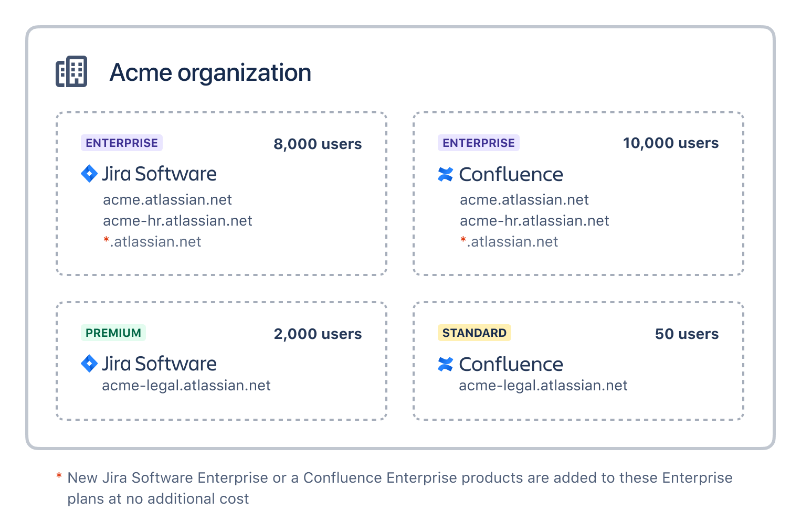Open acme.atlassian.net under Jira Software
This screenshot has width=801, height=532.
167,200
